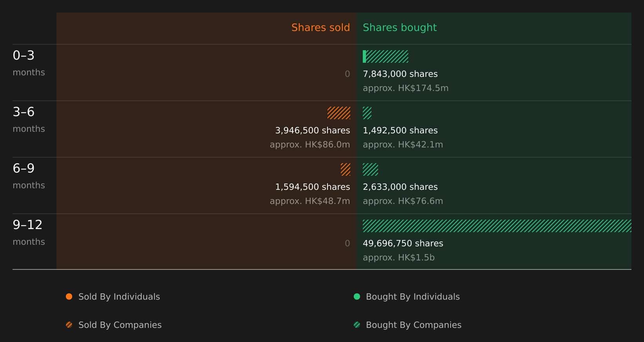Click the 3–6 months orange sold bar
The image size is (644, 342).
(x=339, y=113)
